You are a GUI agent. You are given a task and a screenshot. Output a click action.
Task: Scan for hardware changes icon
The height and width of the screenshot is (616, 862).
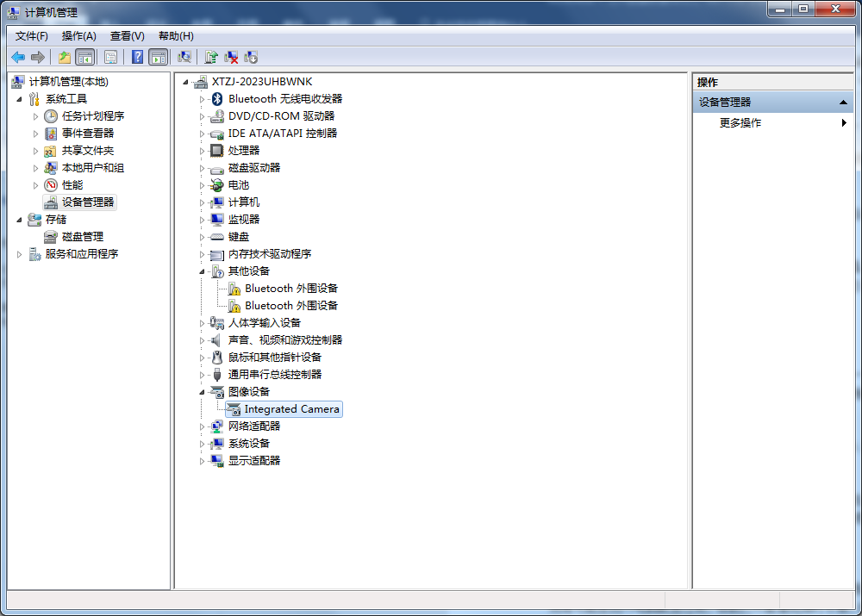pos(184,57)
